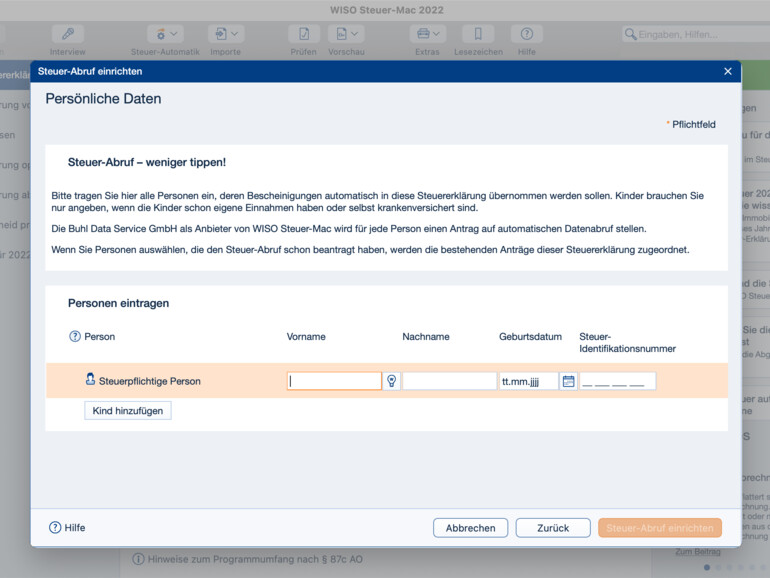Viewport: 770px width, 578px height.
Task: Click the Persönliche Daten heading
Action: pos(103,99)
